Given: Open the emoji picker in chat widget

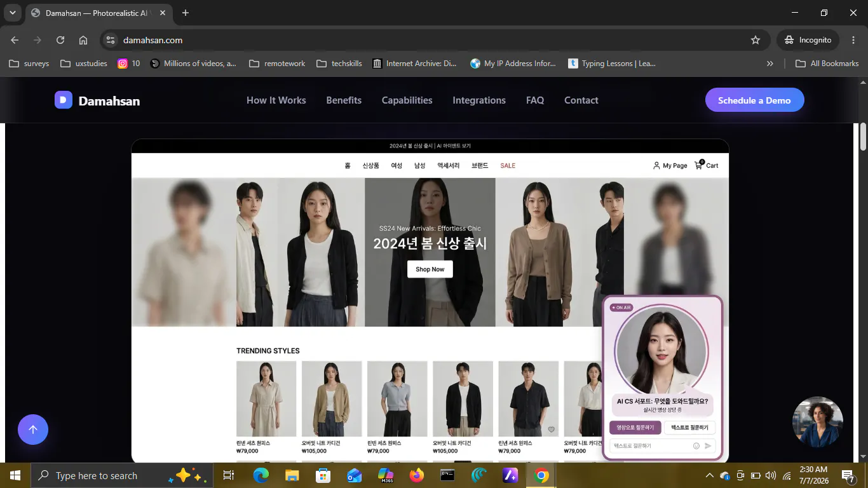Looking at the screenshot, I should point(696,446).
